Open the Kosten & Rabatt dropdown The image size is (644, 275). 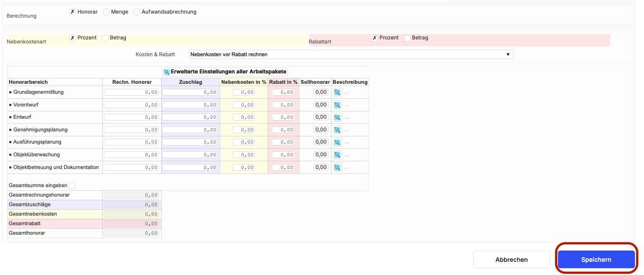[x=351, y=54]
